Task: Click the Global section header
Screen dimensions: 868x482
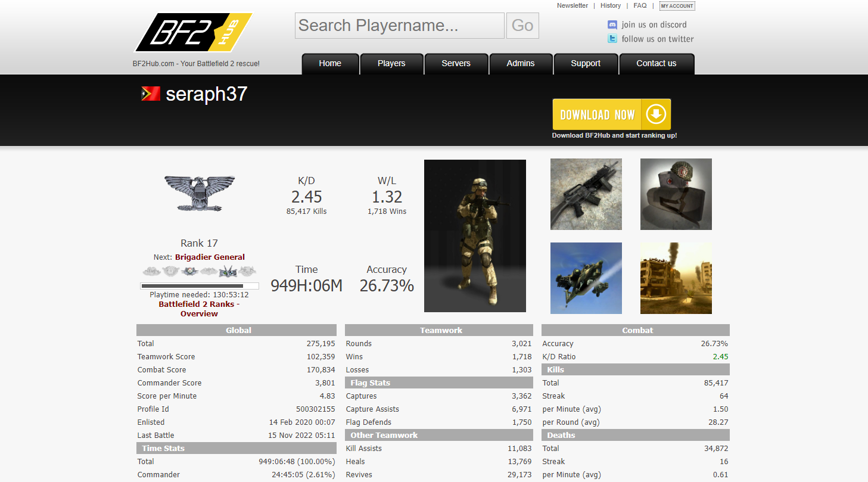Action: click(237, 330)
